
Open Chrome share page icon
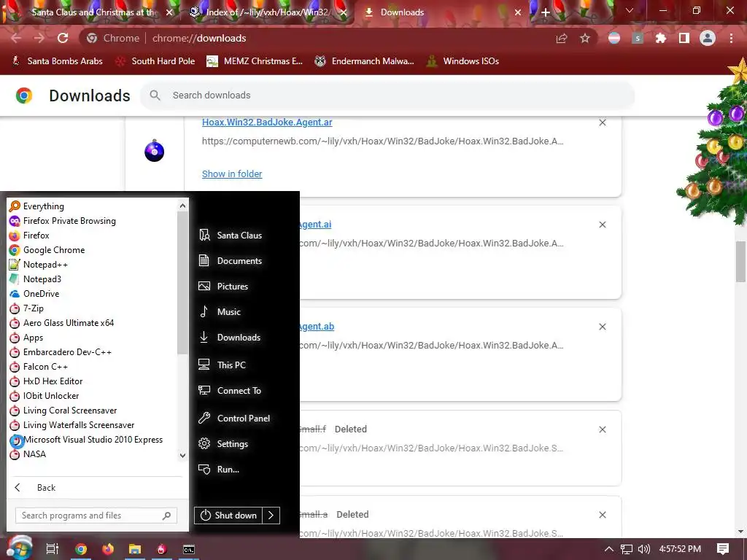click(x=562, y=38)
